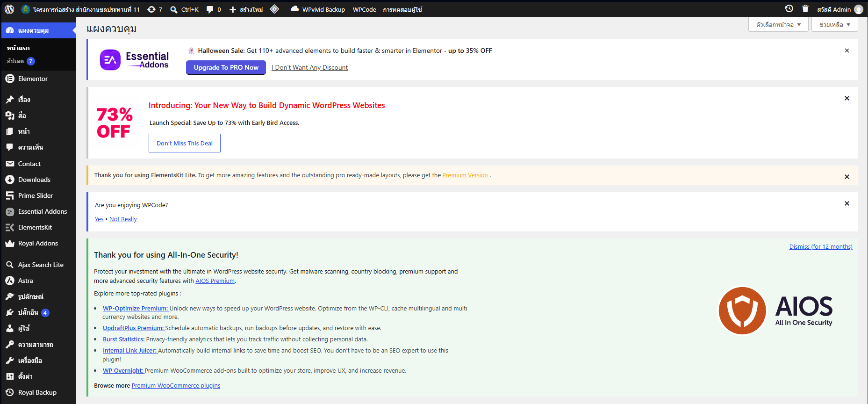
Task: Close the 73% OFF promo notice
Action: [x=847, y=98]
